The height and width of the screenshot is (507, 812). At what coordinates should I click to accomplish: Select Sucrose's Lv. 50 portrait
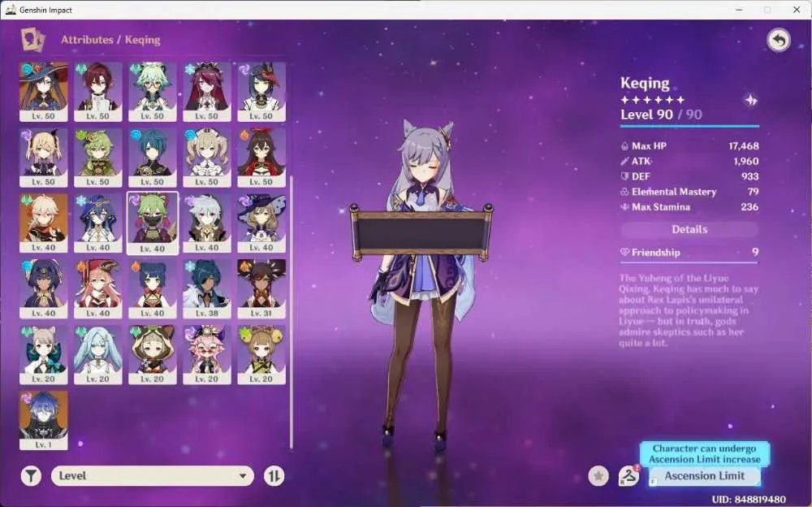(x=153, y=92)
